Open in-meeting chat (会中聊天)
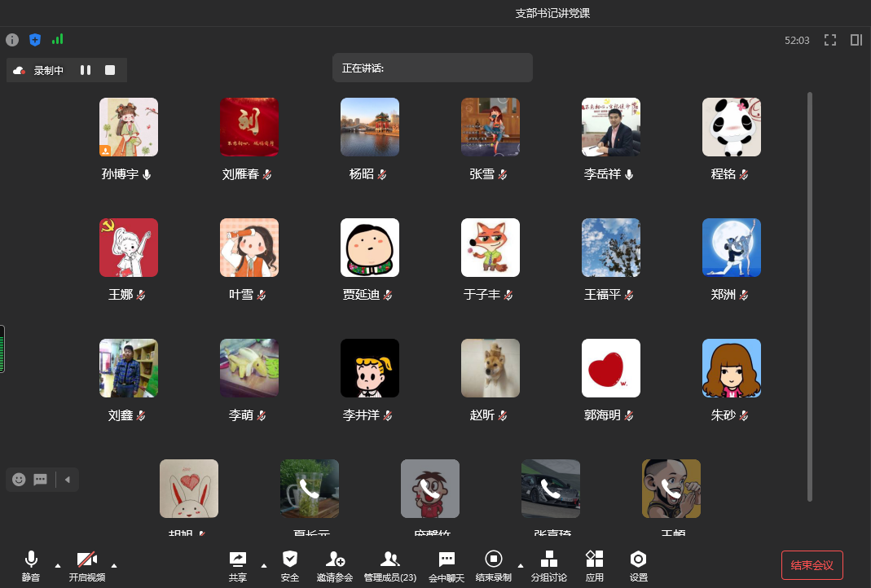This screenshot has height=588, width=871. coord(446,566)
